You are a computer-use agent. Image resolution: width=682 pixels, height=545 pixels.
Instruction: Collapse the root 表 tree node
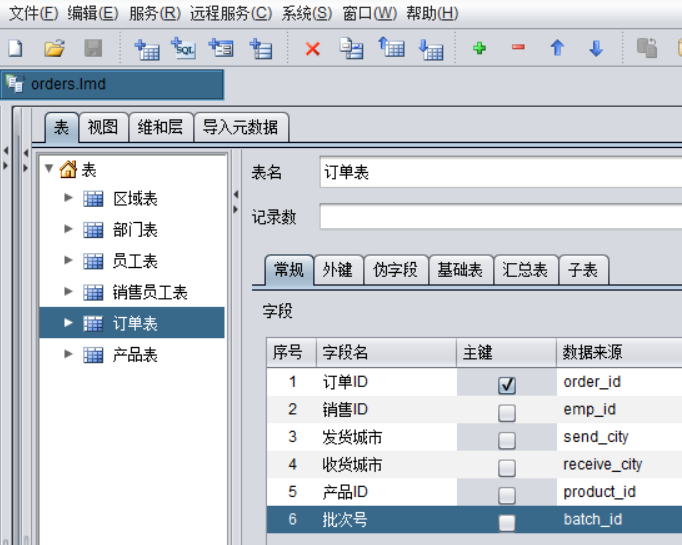(x=49, y=168)
